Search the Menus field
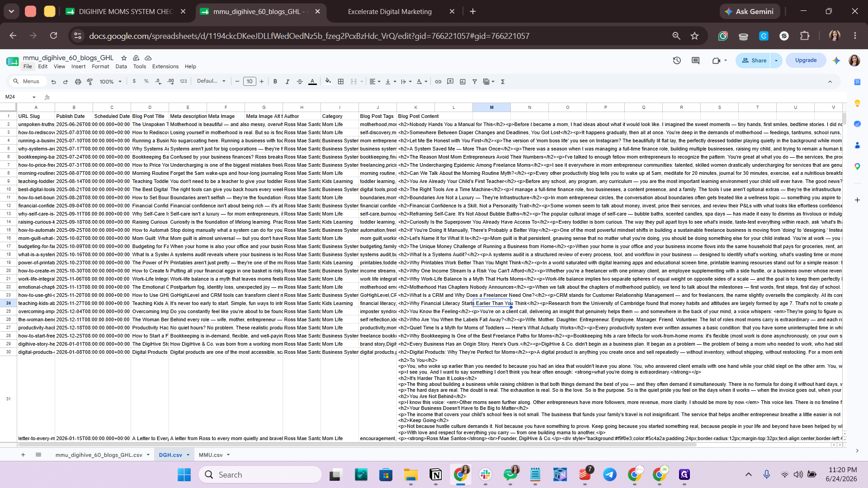 (29, 81)
